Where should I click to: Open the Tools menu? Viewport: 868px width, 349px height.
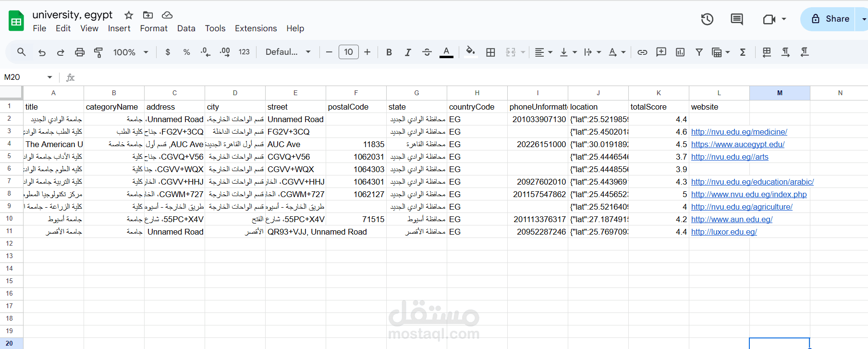(x=215, y=28)
